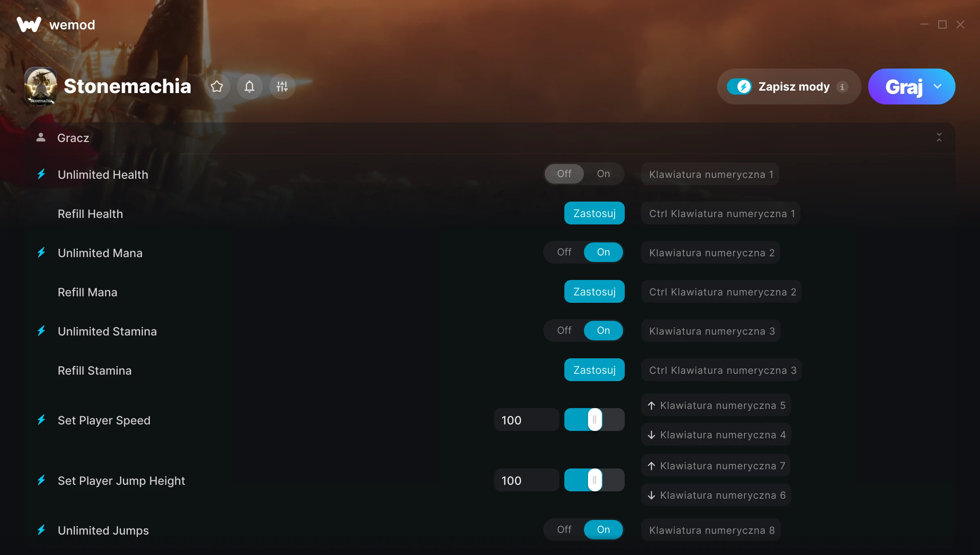Edit decrease hotkey Klawiatura numeryczna 6
The image size is (980, 555).
click(716, 495)
